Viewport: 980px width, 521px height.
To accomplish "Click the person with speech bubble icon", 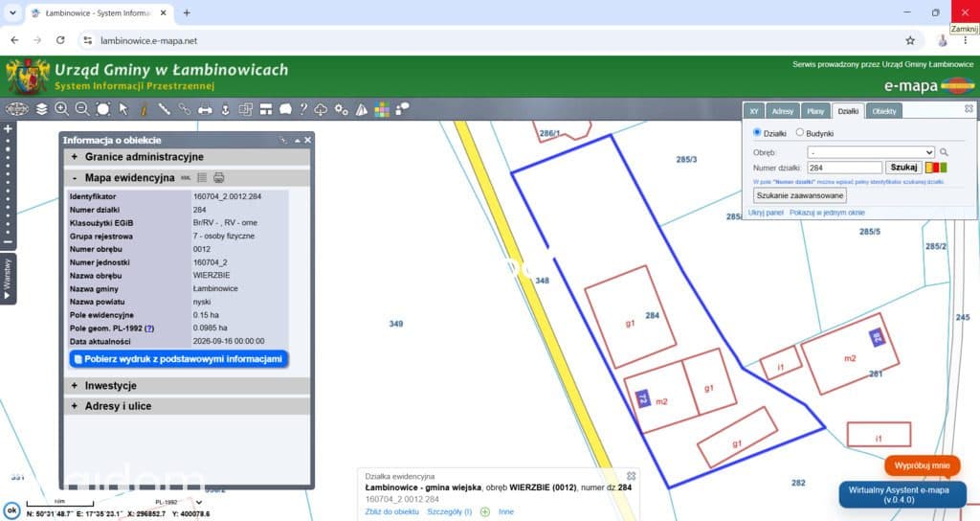I will point(402,109).
